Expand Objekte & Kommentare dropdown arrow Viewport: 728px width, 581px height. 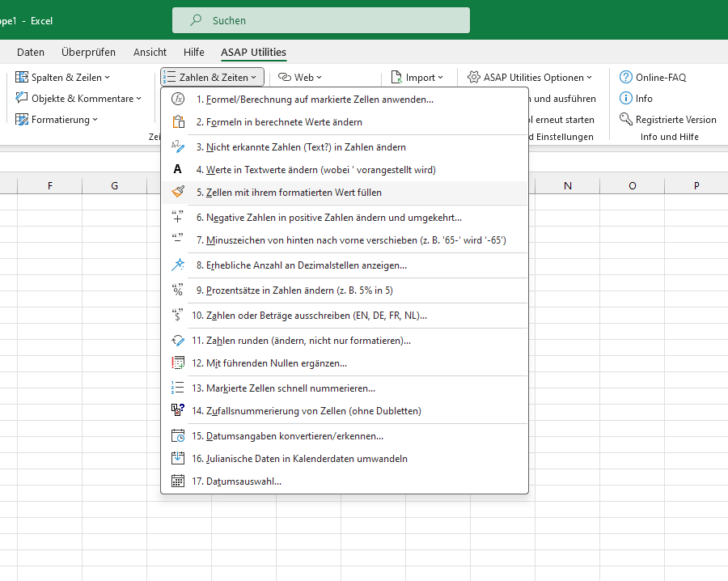click(x=139, y=99)
